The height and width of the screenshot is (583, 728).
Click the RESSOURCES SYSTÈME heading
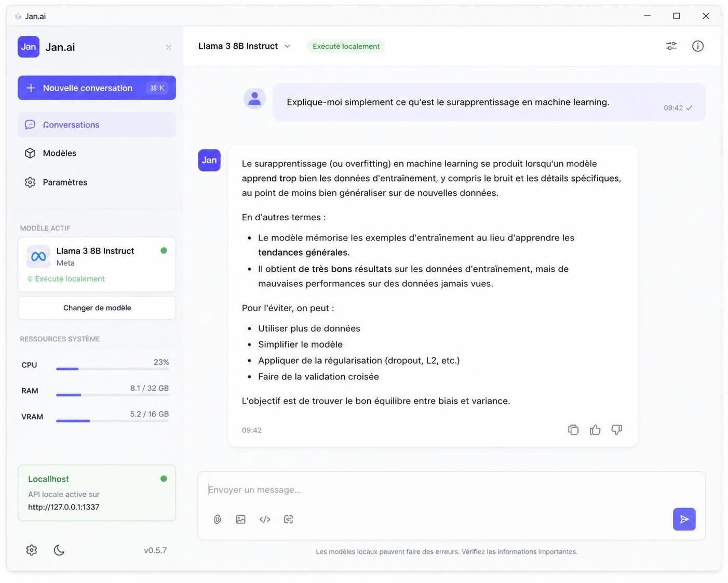click(60, 339)
